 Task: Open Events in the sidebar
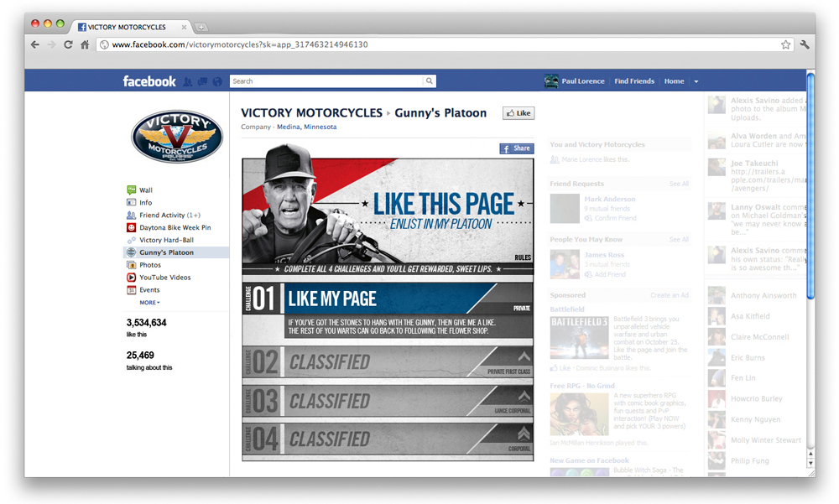(x=149, y=290)
